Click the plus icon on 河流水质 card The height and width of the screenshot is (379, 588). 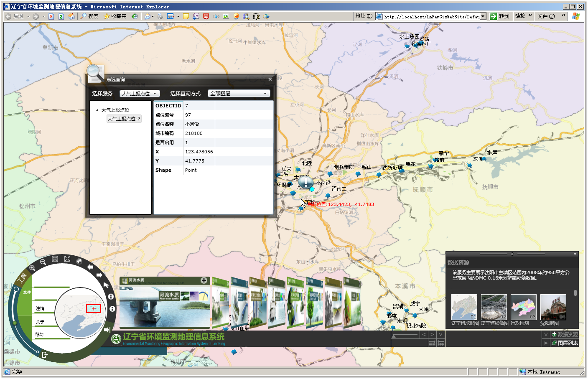204,280
